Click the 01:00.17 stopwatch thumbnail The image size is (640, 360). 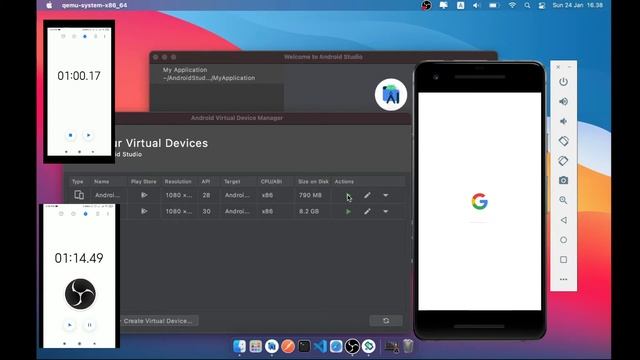click(x=79, y=91)
